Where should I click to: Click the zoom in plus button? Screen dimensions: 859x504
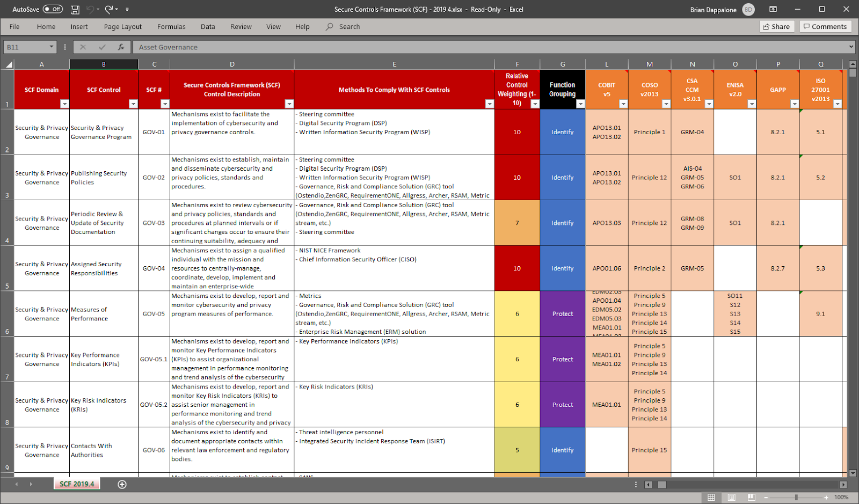coord(826,498)
